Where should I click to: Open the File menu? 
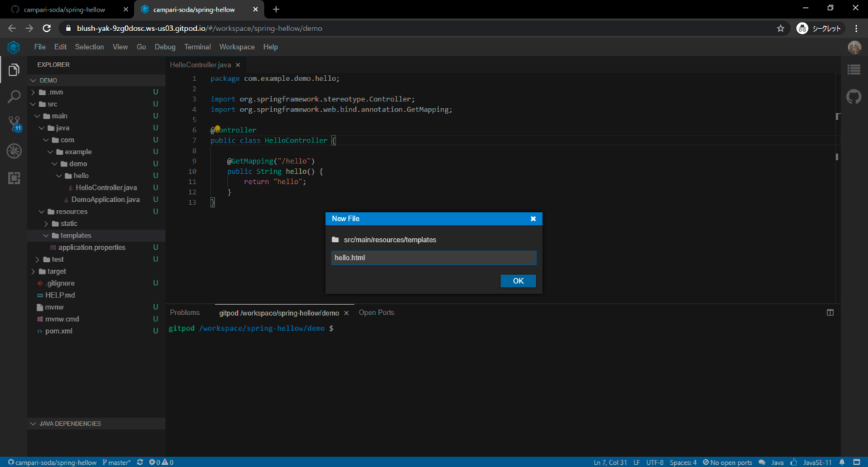pos(40,47)
